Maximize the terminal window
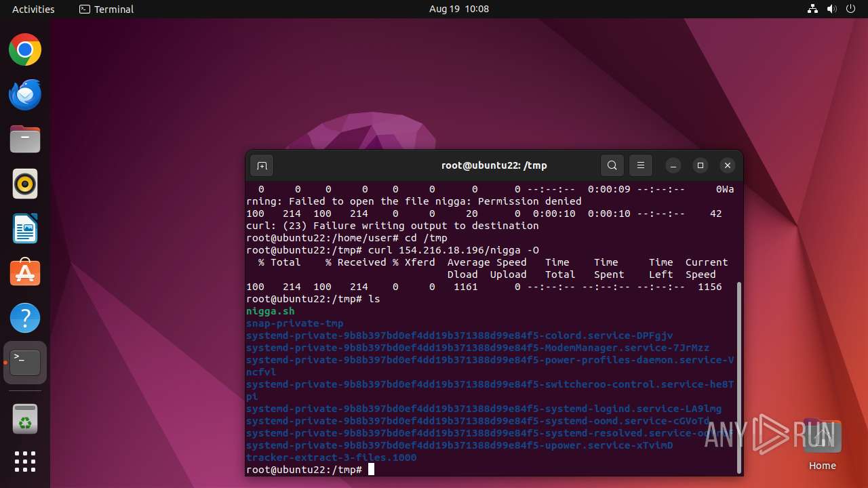Image resolution: width=868 pixels, height=488 pixels. [x=701, y=165]
